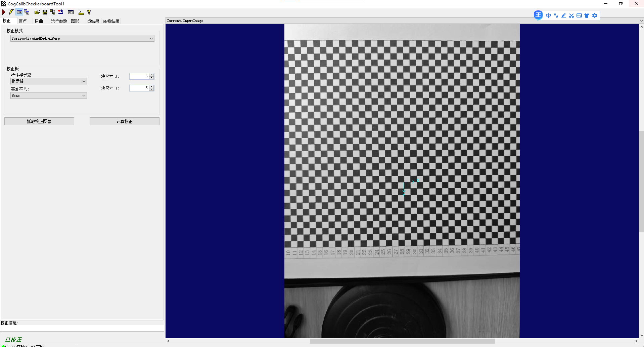Open the 运行参数 tab

tap(59, 21)
